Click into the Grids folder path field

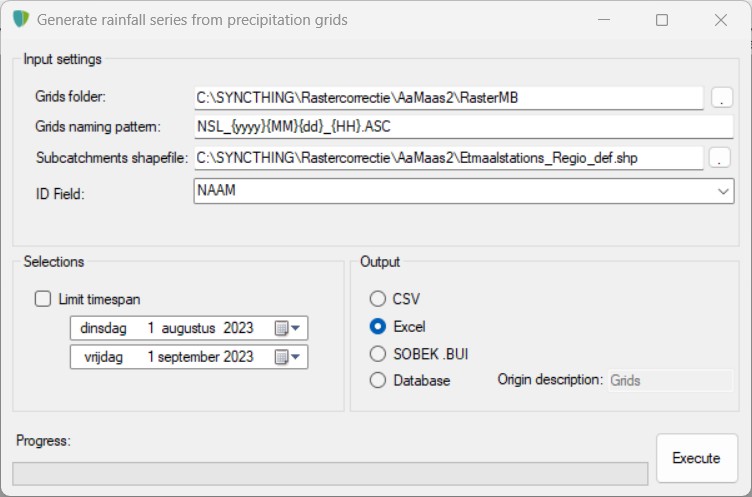pyautogui.click(x=449, y=98)
